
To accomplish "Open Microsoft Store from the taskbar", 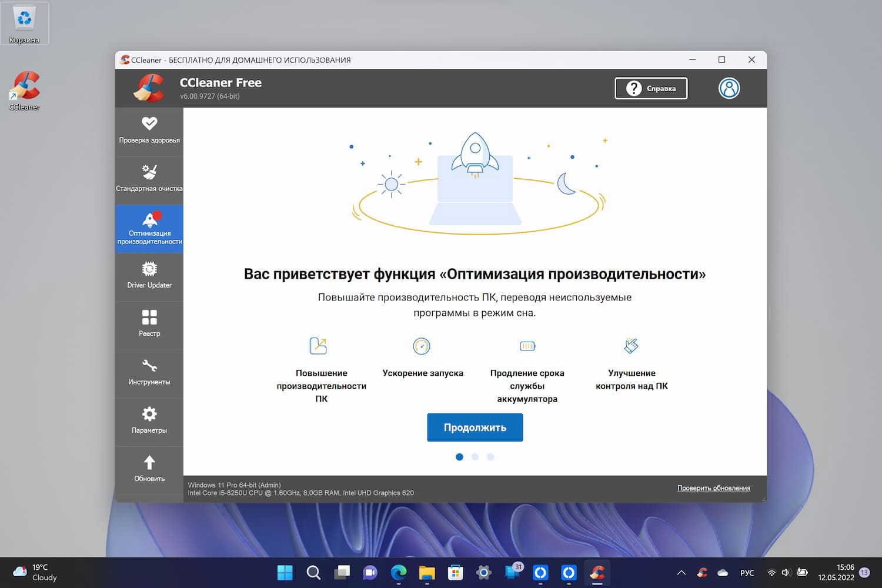I will 455,573.
